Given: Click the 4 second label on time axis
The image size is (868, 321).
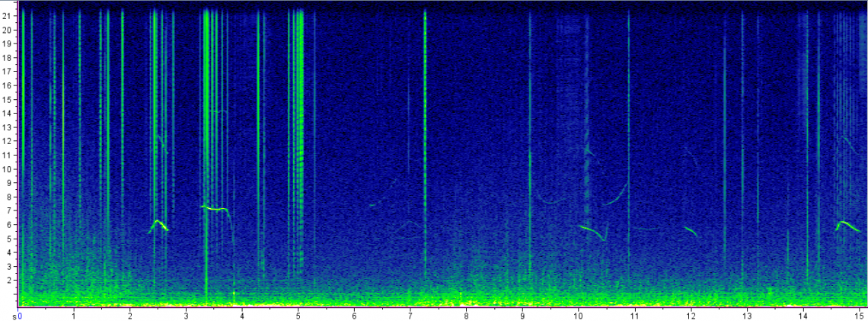Looking at the screenshot, I should [x=242, y=316].
